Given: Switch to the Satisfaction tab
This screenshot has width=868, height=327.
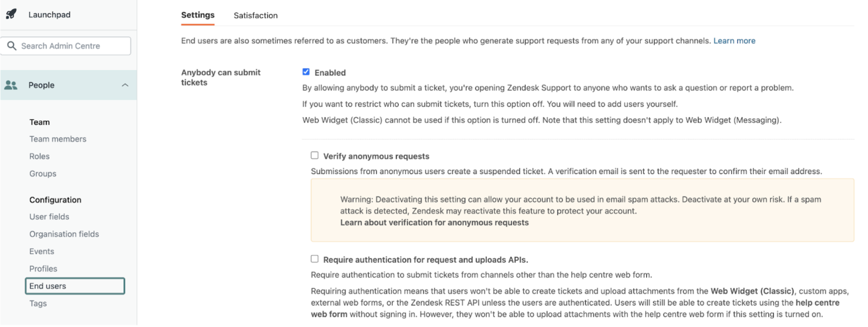Looking at the screenshot, I should 255,16.
